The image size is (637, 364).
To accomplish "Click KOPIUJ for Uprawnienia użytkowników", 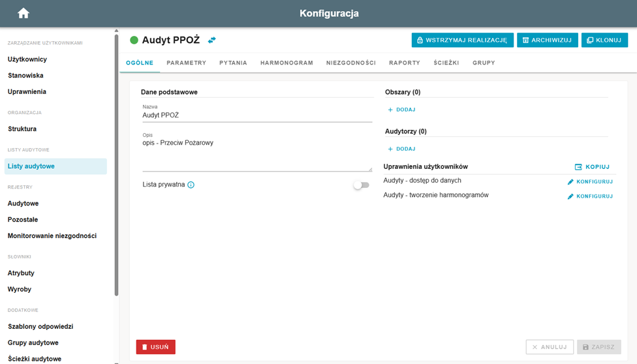I will (593, 167).
